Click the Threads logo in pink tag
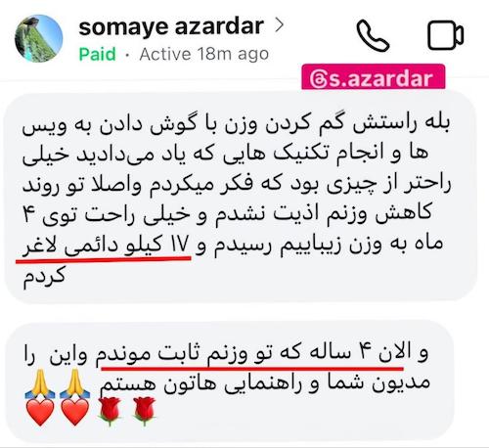489x448 pixels. coord(318,79)
